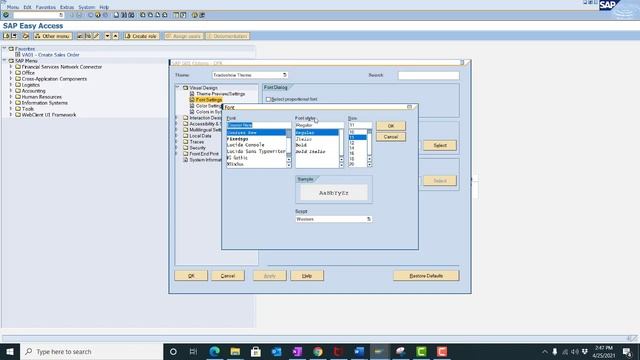Click the yellow Help question mark icon
Image resolution: width=640 pixels, height=360 pixels.
195,15
